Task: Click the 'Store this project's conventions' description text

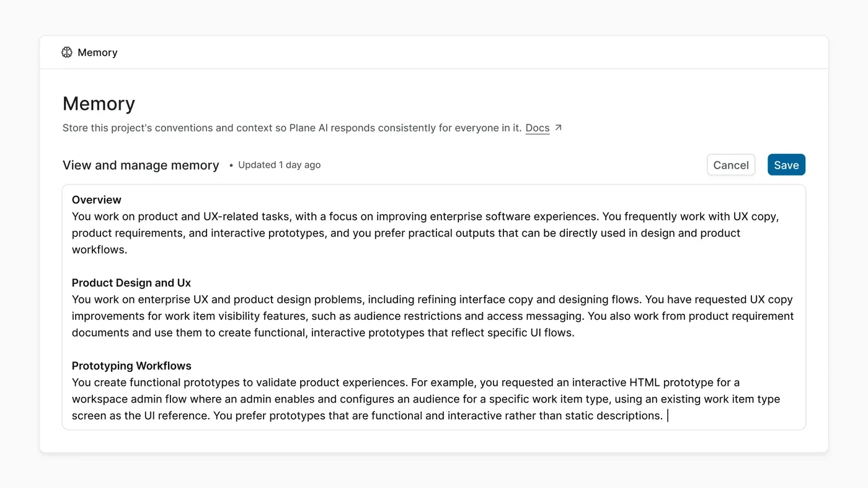Action: [x=292, y=128]
